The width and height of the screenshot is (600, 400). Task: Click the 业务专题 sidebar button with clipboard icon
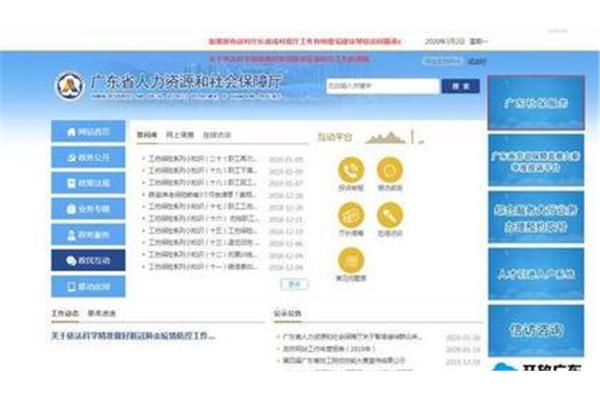pyautogui.click(x=88, y=209)
